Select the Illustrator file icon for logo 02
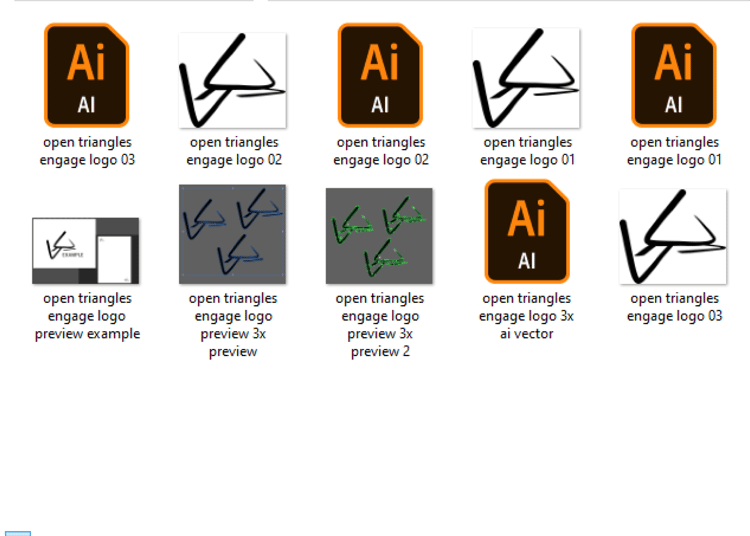 coord(380,75)
